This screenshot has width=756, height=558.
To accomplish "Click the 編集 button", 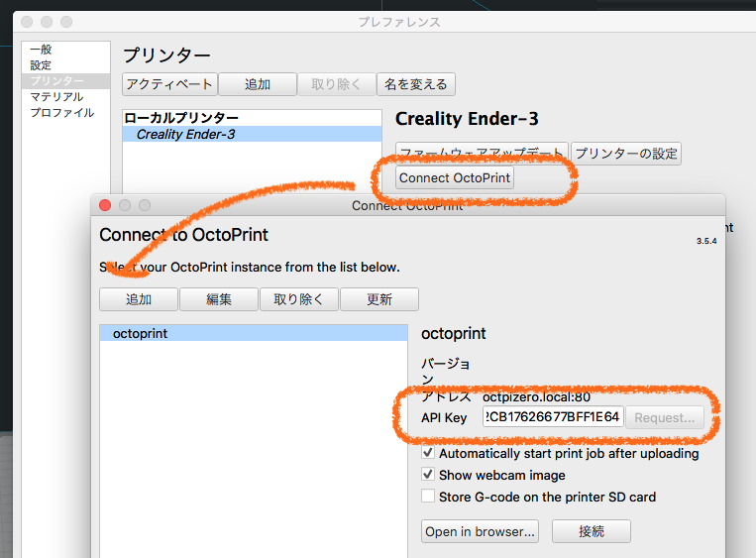I will coord(219,299).
